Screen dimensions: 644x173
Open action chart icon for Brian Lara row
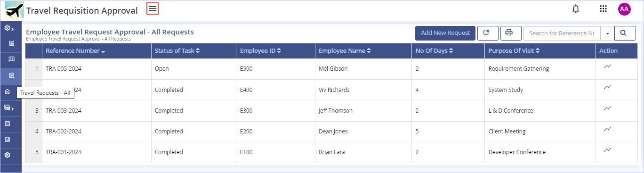(608, 150)
